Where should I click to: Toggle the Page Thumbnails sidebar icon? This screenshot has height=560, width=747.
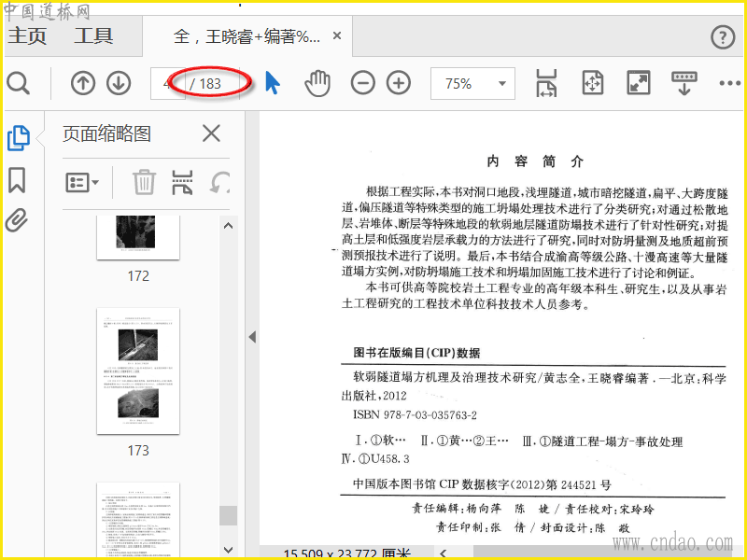(19, 138)
